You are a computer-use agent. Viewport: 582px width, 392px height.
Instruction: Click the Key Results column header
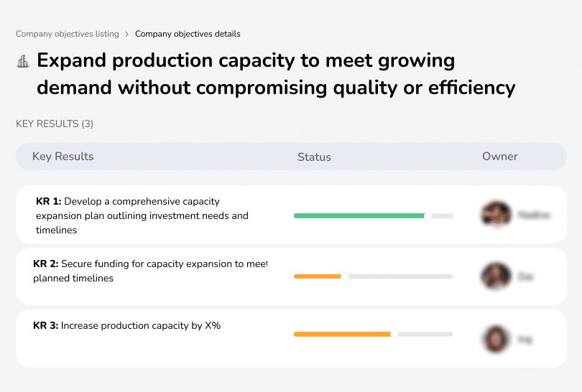point(63,157)
